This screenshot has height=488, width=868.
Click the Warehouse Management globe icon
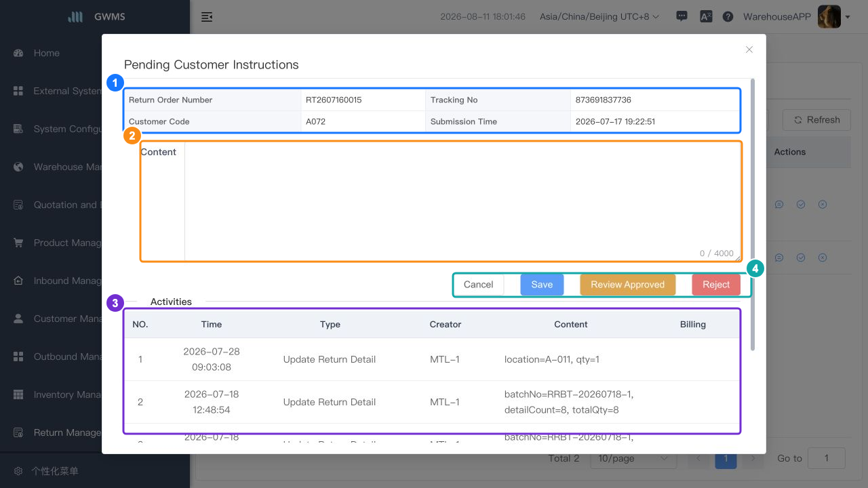point(18,167)
